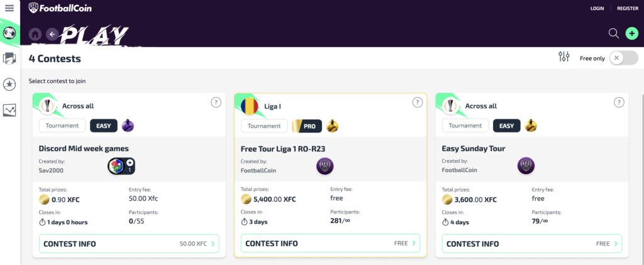Click the Sav2000 creator avatar badge
Viewport: 644px width, 265px height.
point(121,166)
